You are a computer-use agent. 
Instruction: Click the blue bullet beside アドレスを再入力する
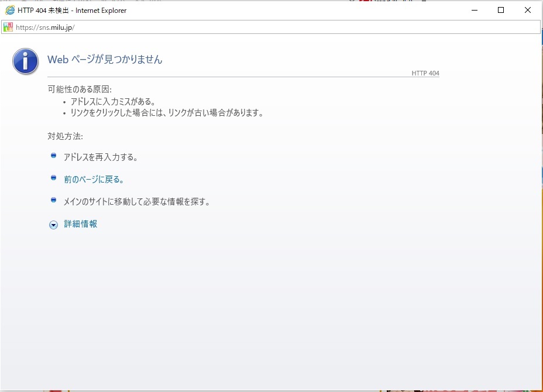pos(53,156)
